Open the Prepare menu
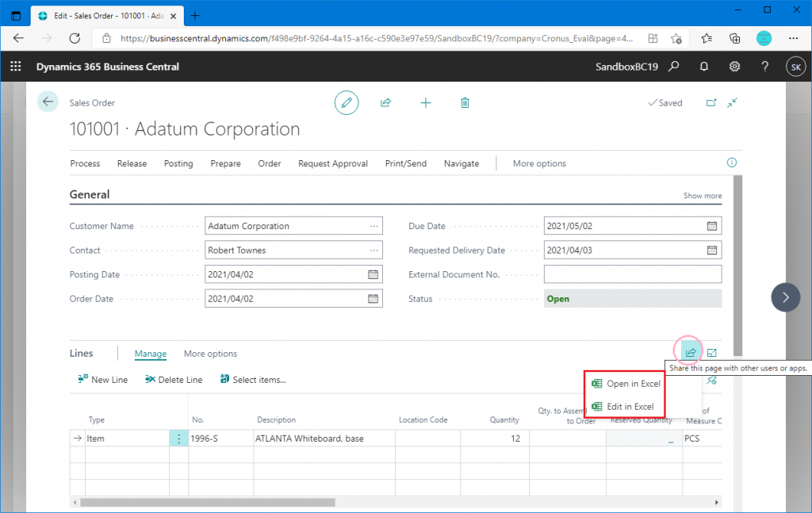This screenshot has width=812, height=513. tap(225, 163)
